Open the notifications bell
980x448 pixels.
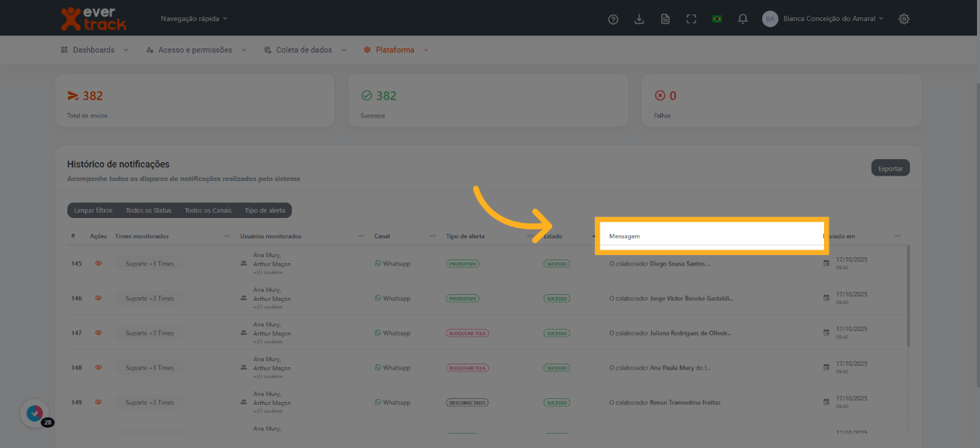pyautogui.click(x=743, y=19)
